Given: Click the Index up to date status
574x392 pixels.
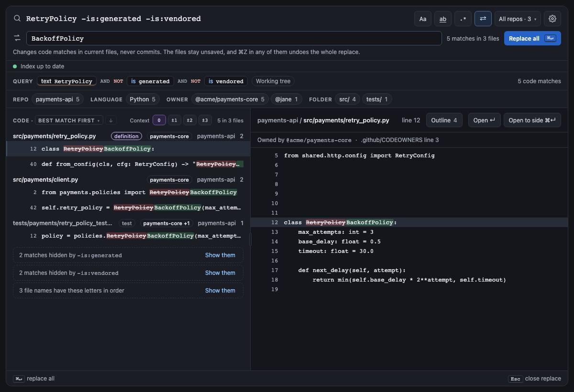Looking at the screenshot, I should [x=38, y=66].
